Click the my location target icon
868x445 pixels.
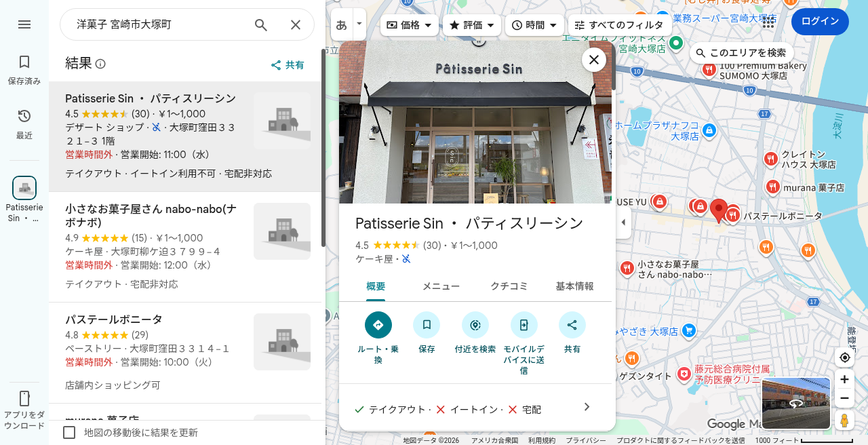point(844,357)
